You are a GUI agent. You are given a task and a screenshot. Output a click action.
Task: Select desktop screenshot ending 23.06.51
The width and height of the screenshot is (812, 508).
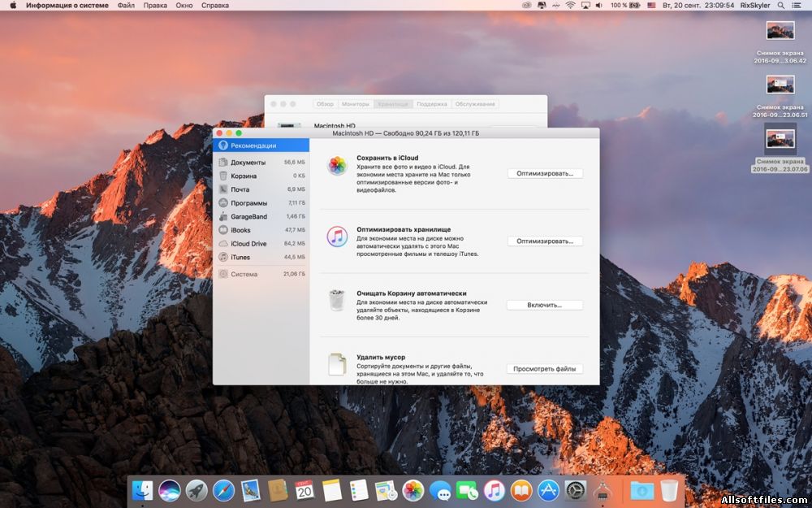click(x=780, y=97)
